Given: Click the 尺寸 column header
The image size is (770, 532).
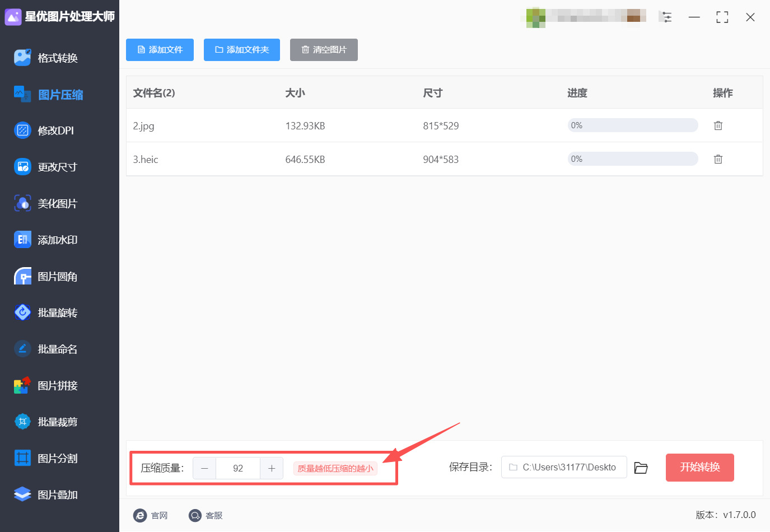Looking at the screenshot, I should tap(433, 93).
